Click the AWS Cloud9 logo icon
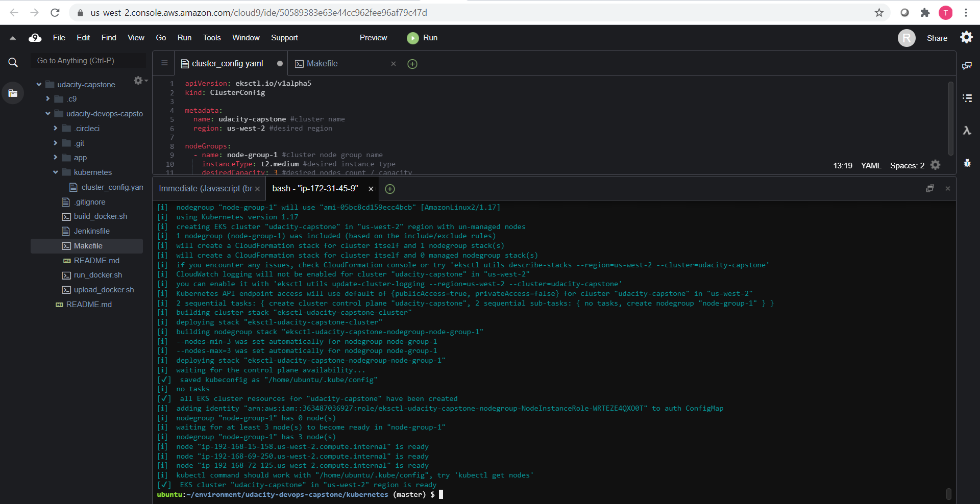This screenshot has width=980, height=504. click(x=35, y=38)
